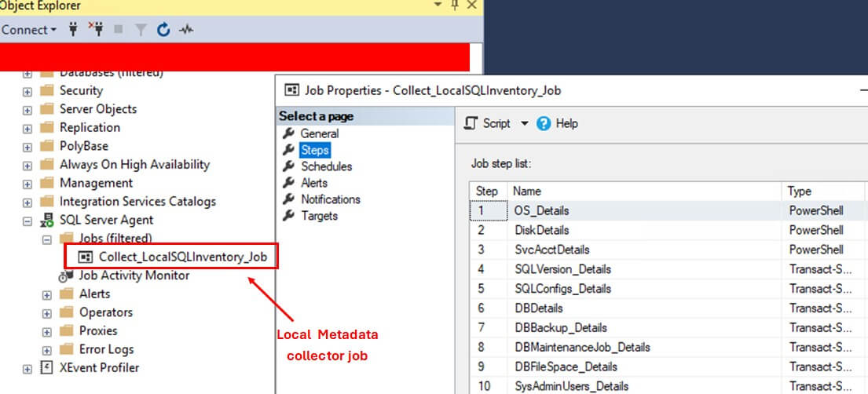Screen dimensions: 868x394
Task: Expand the XEvent Profiler node
Action: (x=27, y=369)
